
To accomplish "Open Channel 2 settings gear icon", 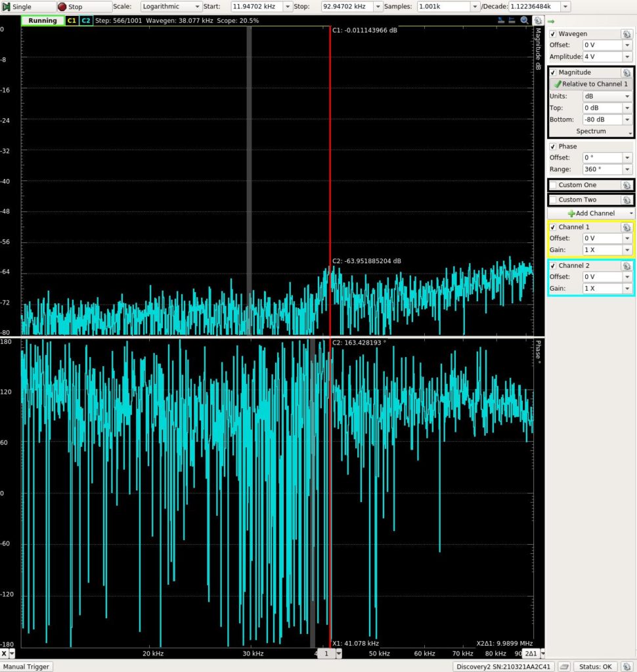I will coord(626,266).
